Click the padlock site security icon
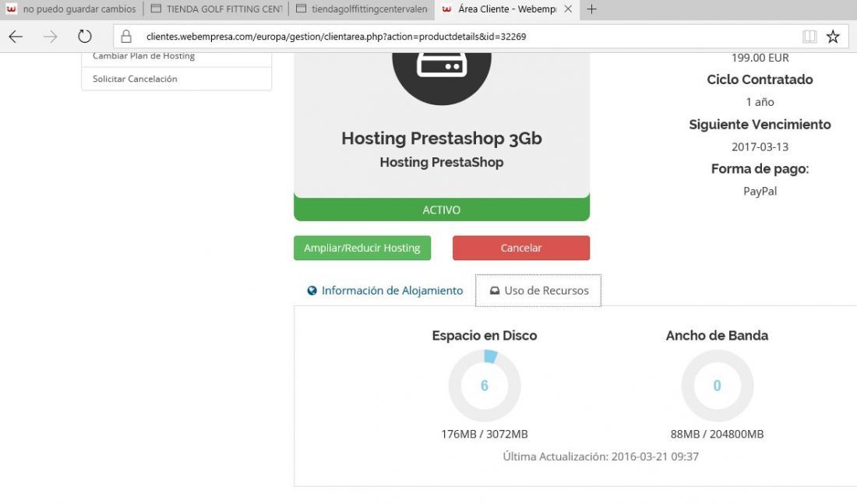Screen dimensions: 857x504 point(126,37)
